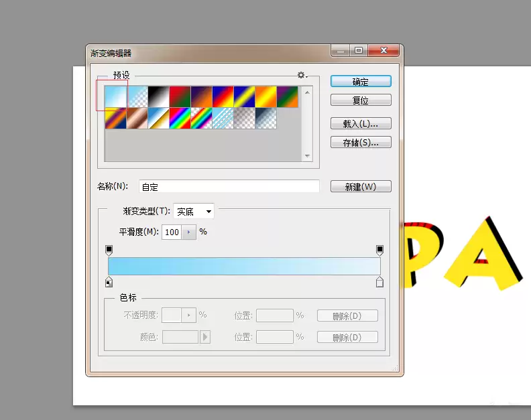Select the right color stop below the gradient bar
Viewport: 531px width, 420px height.
379,281
